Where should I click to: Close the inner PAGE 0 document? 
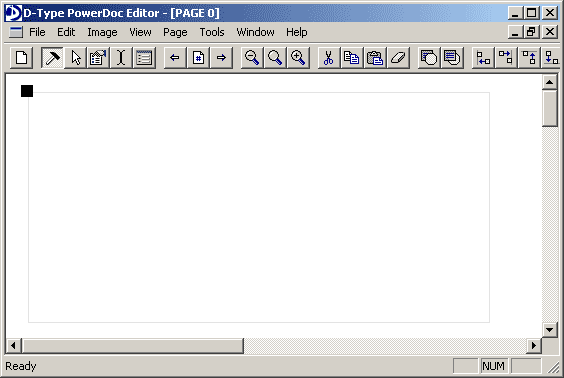(x=550, y=32)
